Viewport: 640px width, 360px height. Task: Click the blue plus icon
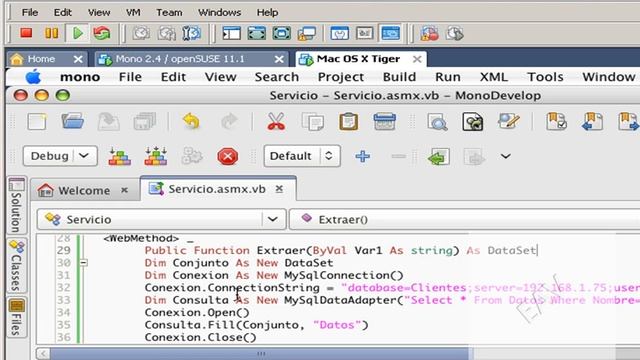tap(362, 156)
